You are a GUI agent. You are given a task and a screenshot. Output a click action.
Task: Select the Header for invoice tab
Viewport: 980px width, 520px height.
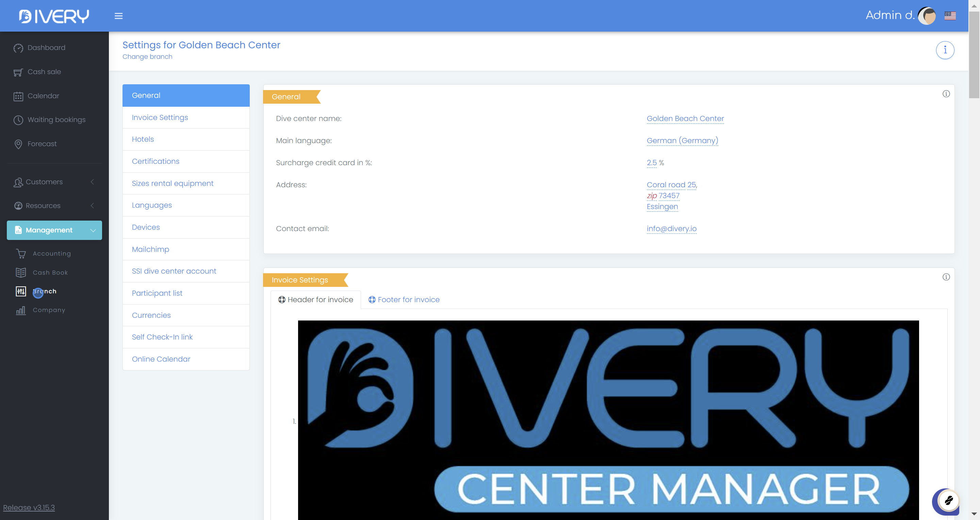point(315,300)
